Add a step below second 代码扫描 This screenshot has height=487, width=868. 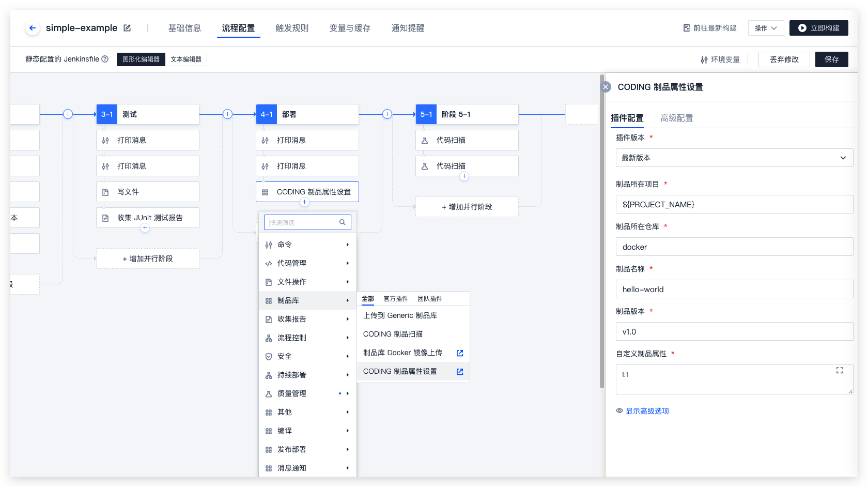(x=464, y=176)
